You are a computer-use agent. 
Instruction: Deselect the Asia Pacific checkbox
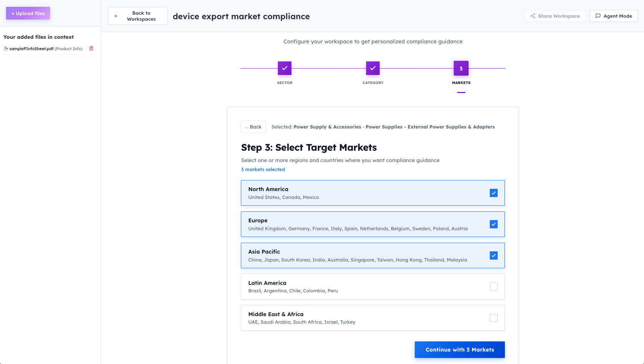pos(494,255)
